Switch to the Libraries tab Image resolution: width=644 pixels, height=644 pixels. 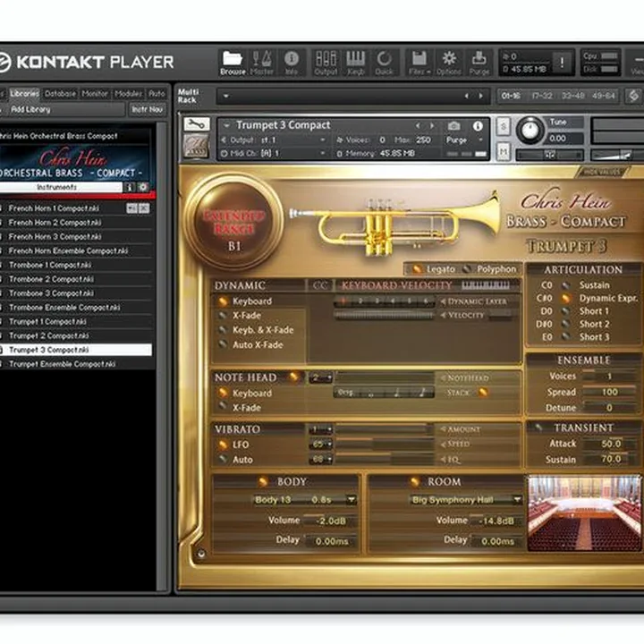click(24, 94)
